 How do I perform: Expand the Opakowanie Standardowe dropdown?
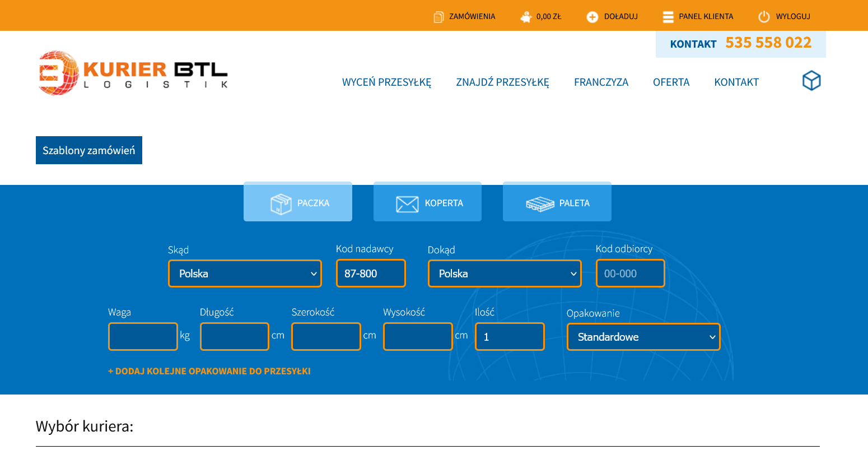[x=643, y=337]
